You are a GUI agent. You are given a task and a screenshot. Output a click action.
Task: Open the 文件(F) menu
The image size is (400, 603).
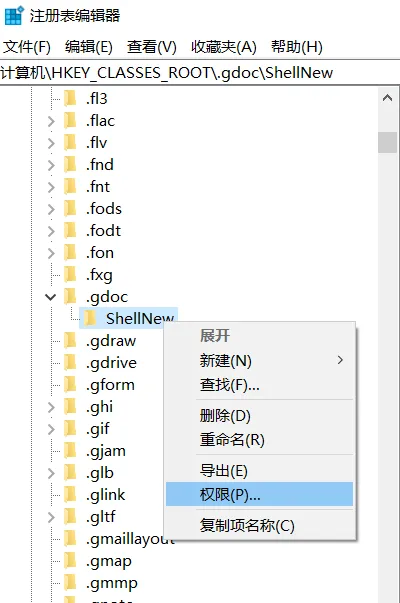coord(27,47)
